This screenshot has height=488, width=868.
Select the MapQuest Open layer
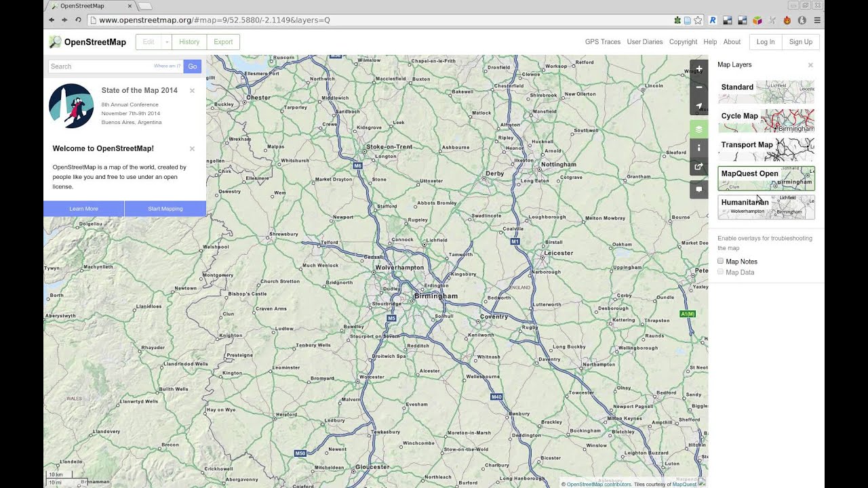coord(766,178)
